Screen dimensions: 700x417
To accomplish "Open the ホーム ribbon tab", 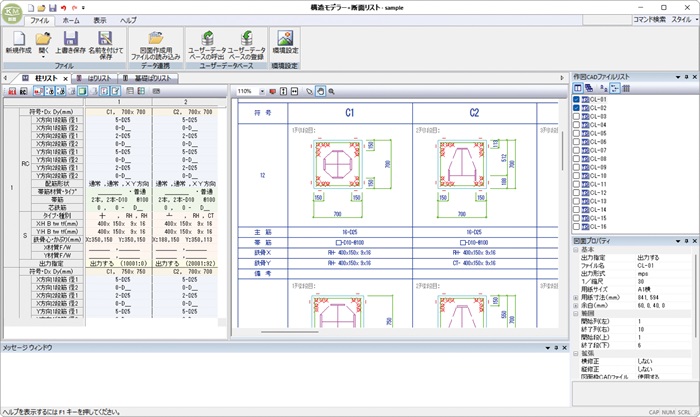I will click(x=71, y=20).
